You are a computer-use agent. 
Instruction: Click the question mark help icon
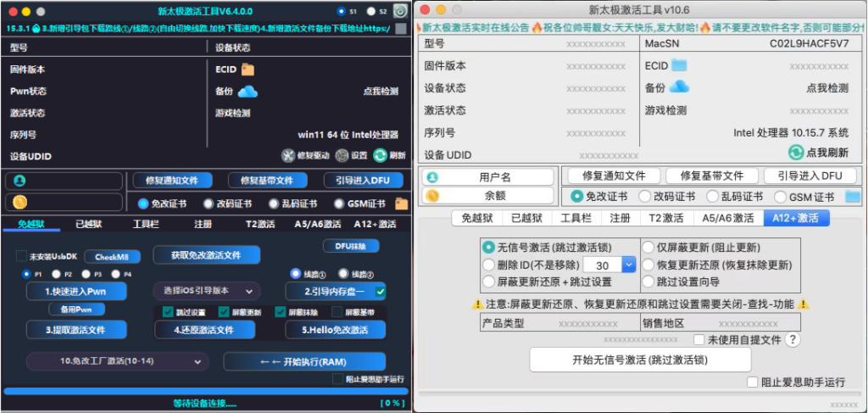coord(793,339)
